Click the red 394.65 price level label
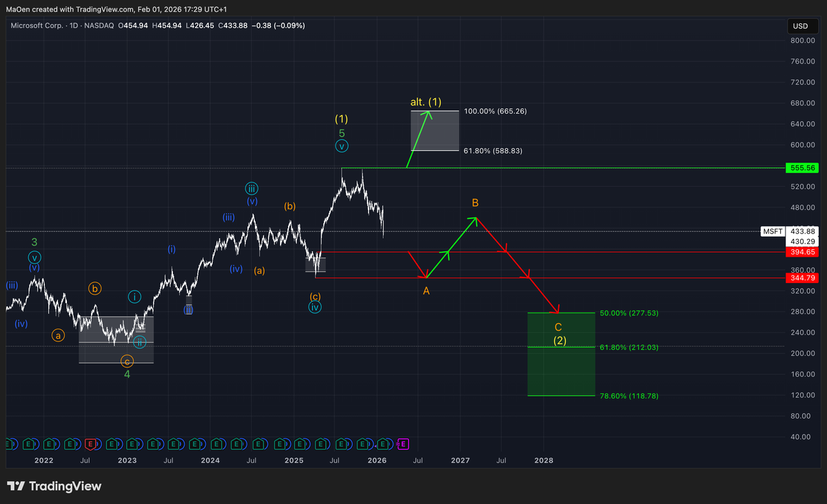 tap(802, 252)
